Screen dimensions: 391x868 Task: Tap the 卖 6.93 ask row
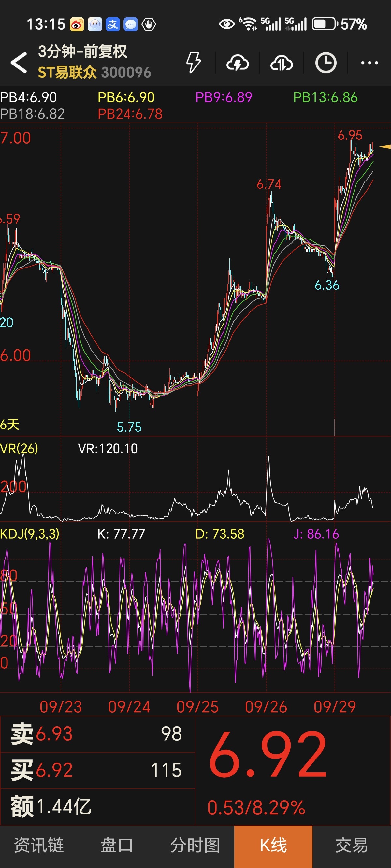[x=98, y=734]
